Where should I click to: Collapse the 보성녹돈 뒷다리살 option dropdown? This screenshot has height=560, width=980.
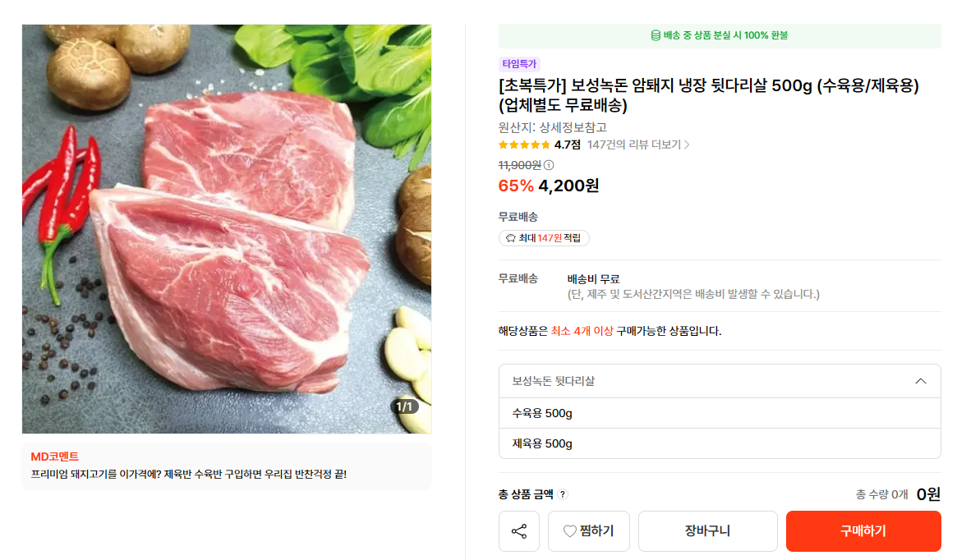pyautogui.click(x=720, y=381)
